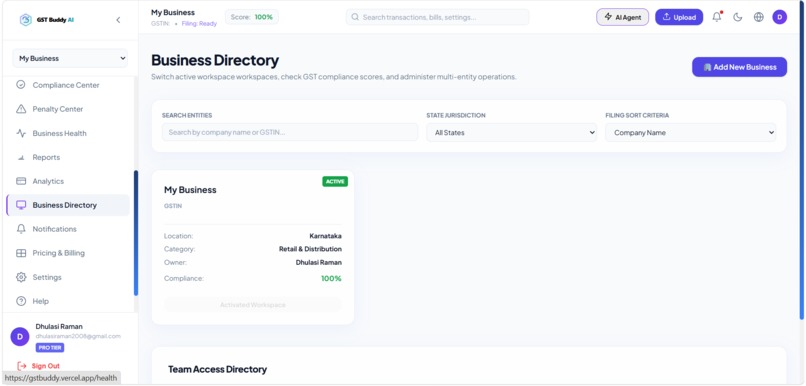Toggle dark mode with the moon icon
The height and width of the screenshot is (386, 806).
point(738,17)
